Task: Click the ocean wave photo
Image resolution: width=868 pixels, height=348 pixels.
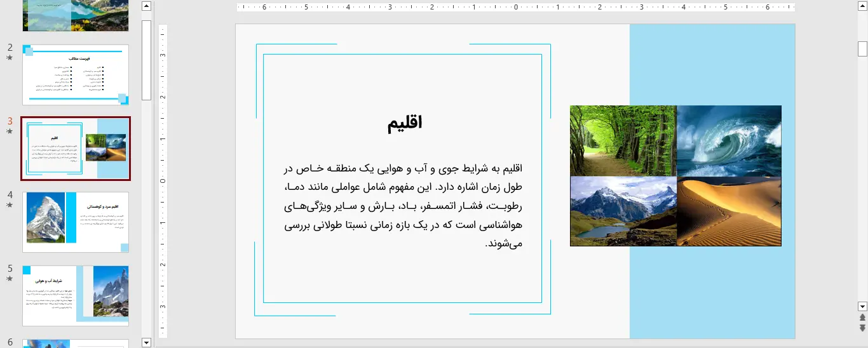Action: coord(729,141)
